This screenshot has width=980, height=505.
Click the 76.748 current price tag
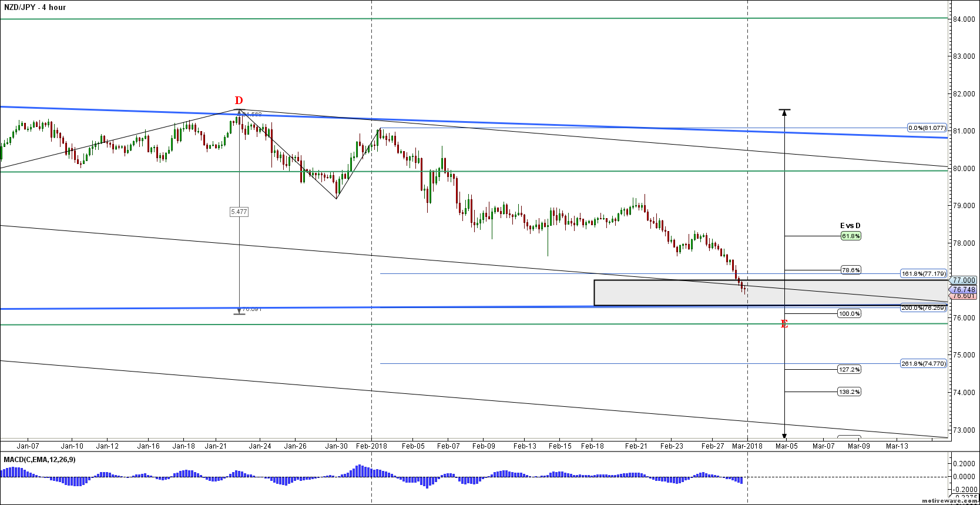click(x=964, y=289)
